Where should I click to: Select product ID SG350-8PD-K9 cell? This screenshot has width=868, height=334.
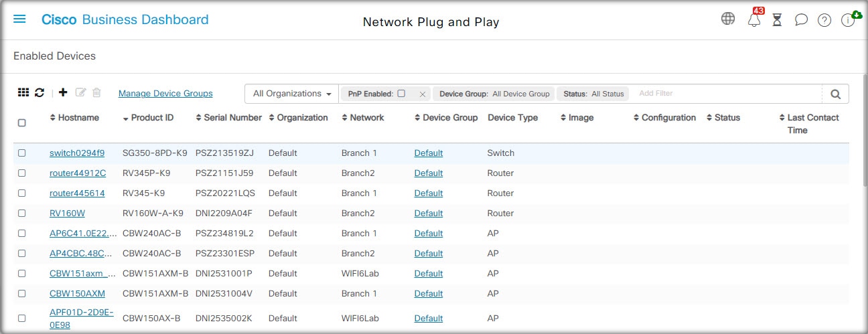(x=155, y=153)
